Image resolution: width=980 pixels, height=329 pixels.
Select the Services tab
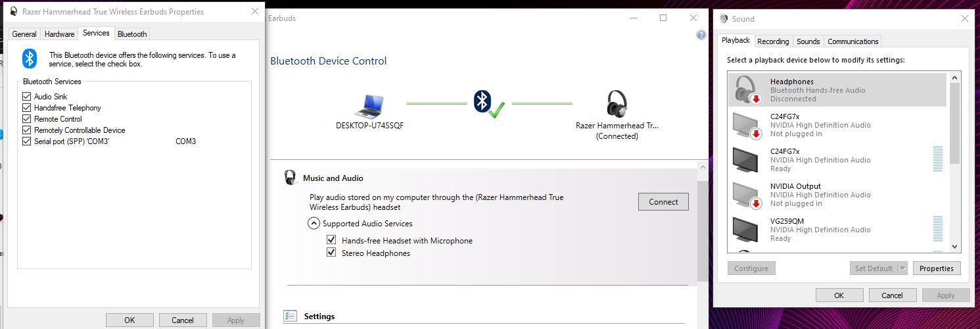pyautogui.click(x=96, y=33)
